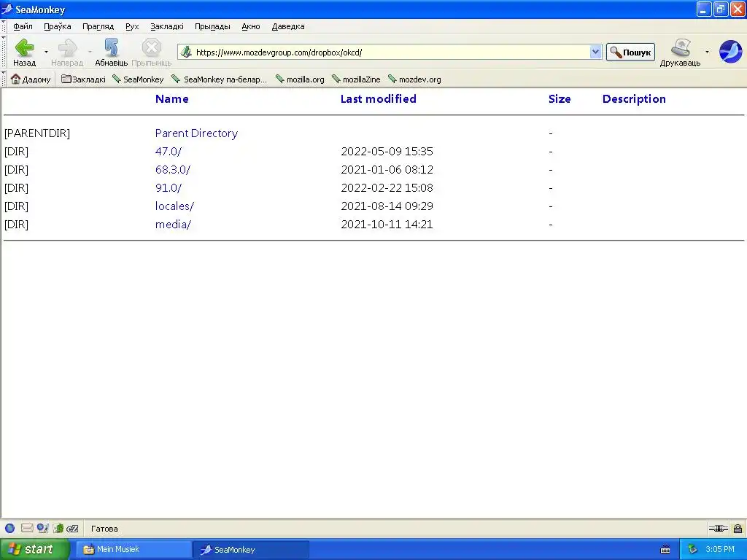Open the Друкаваць print options dropdown arrow
Screen dimensions: 747x560
pyautogui.click(x=707, y=52)
